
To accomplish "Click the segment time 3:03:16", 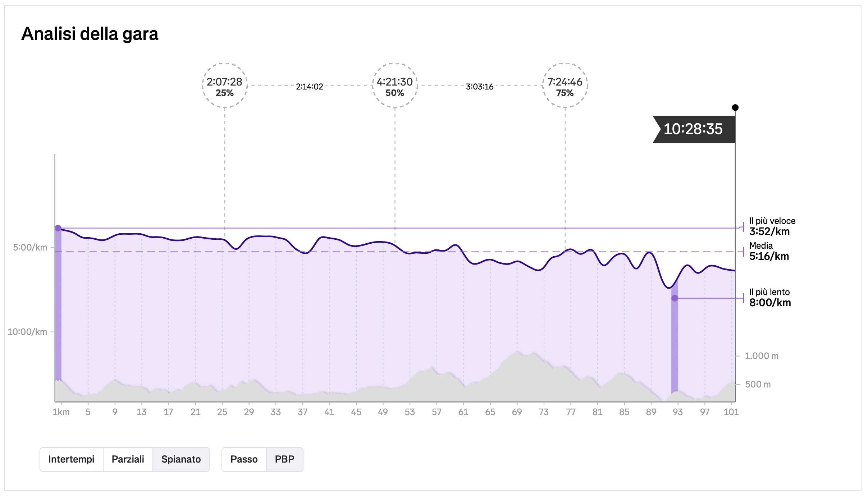I will (480, 87).
